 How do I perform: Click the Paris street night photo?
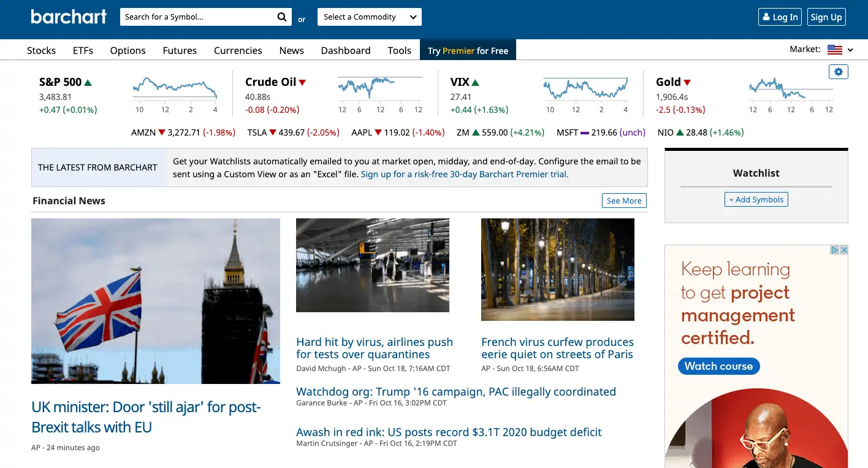point(558,269)
